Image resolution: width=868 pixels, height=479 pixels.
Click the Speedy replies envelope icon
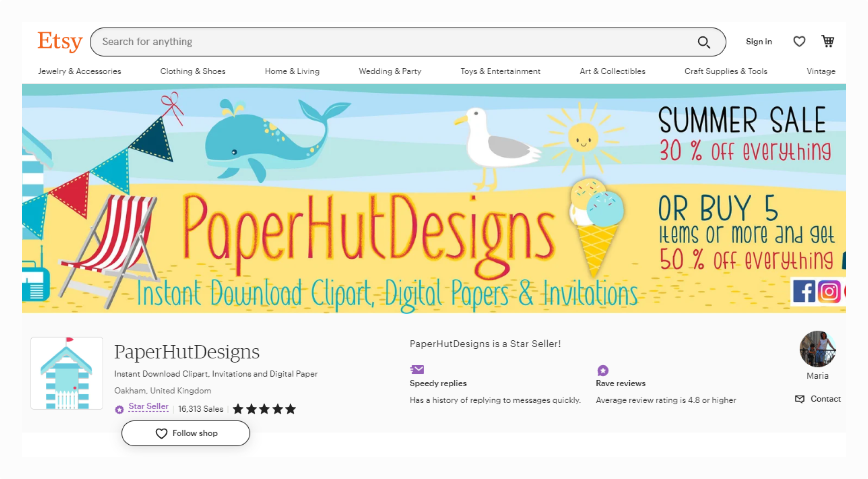[417, 370]
